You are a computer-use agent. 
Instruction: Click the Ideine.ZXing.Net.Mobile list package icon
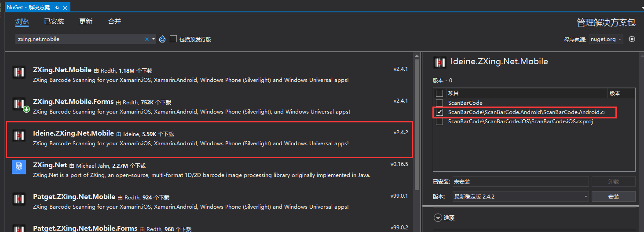point(18,136)
